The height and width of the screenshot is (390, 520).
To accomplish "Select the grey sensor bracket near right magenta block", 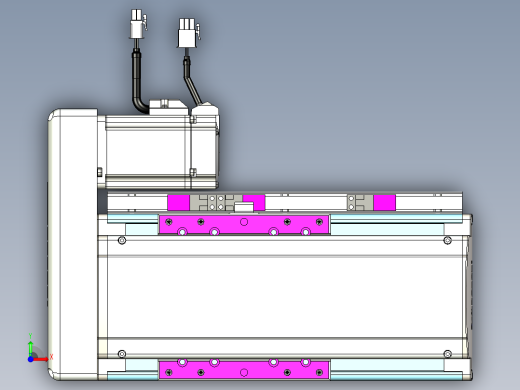I will point(360,203).
